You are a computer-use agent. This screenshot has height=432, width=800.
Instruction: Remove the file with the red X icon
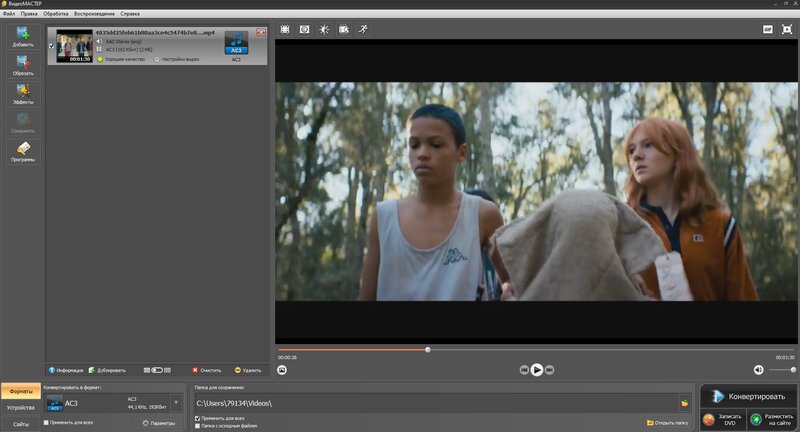[x=261, y=32]
